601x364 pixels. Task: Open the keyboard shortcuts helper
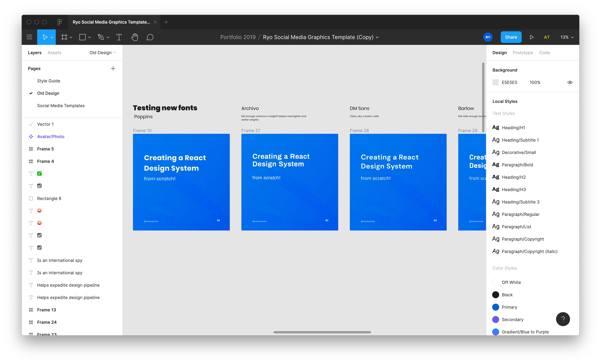(x=547, y=37)
